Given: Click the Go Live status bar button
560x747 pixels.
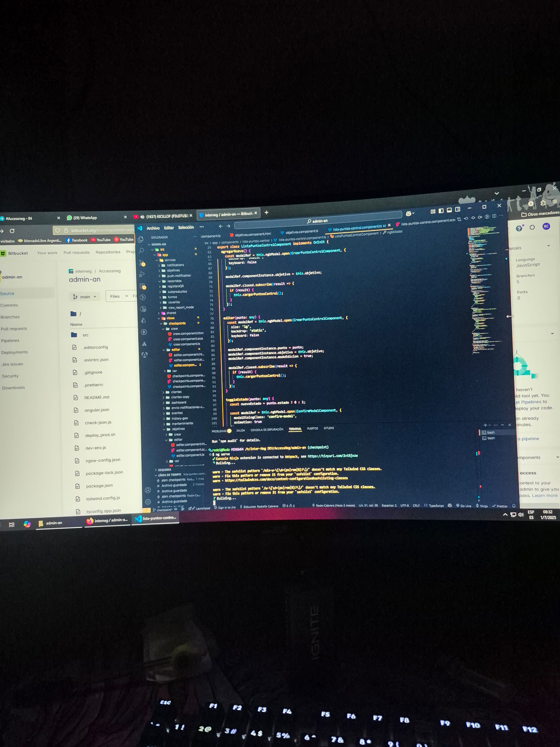Looking at the screenshot, I should click(463, 506).
